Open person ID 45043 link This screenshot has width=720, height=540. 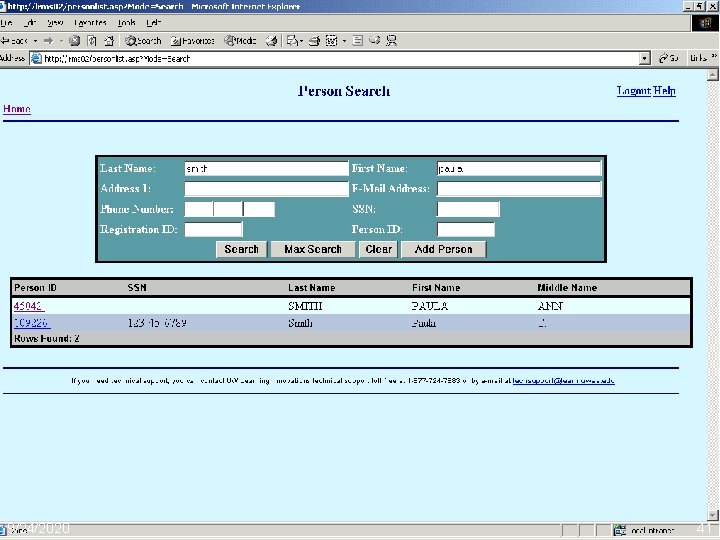[28, 306]
